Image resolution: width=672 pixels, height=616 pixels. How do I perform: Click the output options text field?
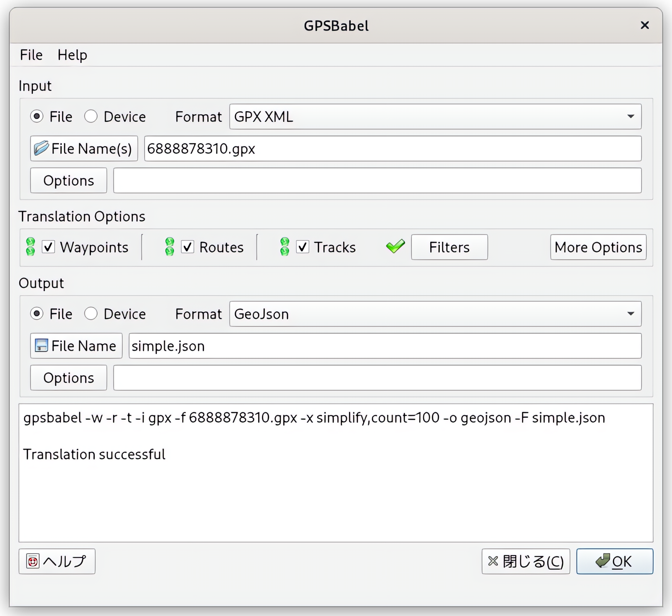point(377,378)
